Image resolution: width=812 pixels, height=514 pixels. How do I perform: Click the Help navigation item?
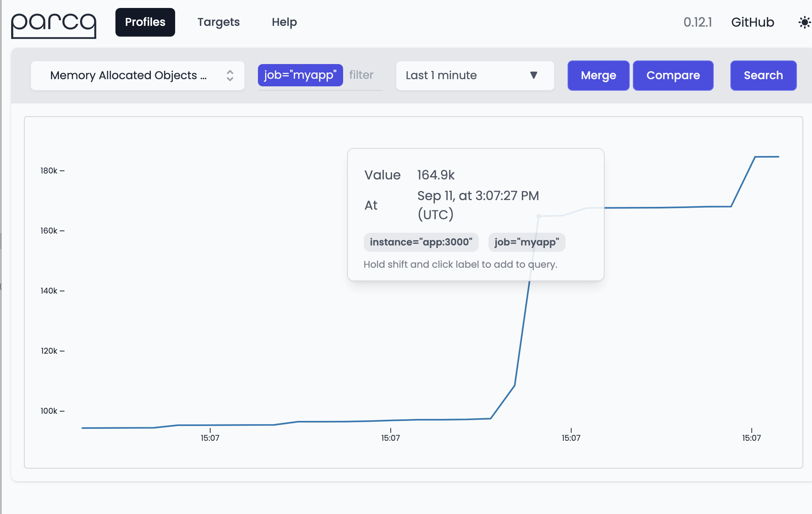[x=285, y=21]
